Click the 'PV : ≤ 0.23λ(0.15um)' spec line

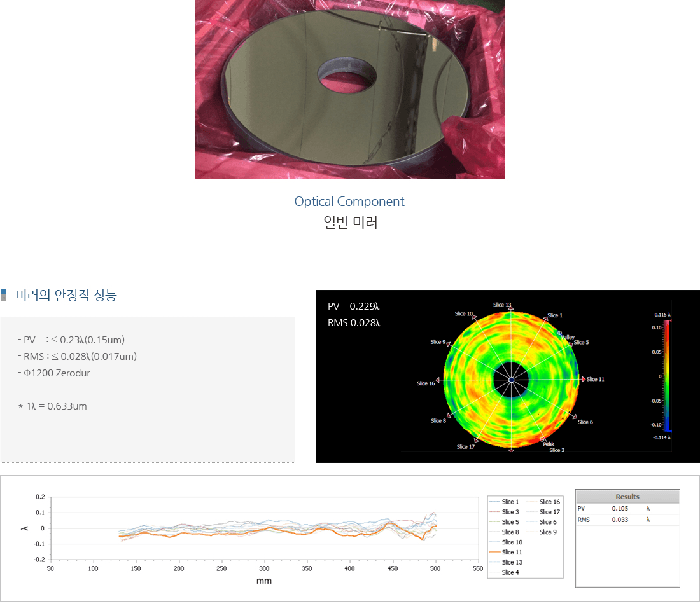point(71,340)
